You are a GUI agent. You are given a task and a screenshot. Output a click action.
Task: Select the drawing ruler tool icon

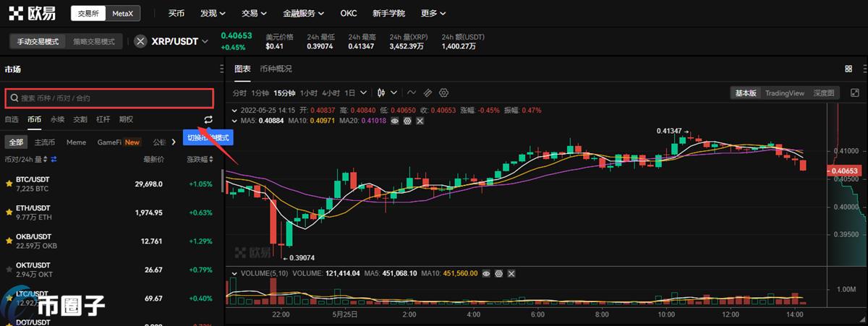click(427, 93)
